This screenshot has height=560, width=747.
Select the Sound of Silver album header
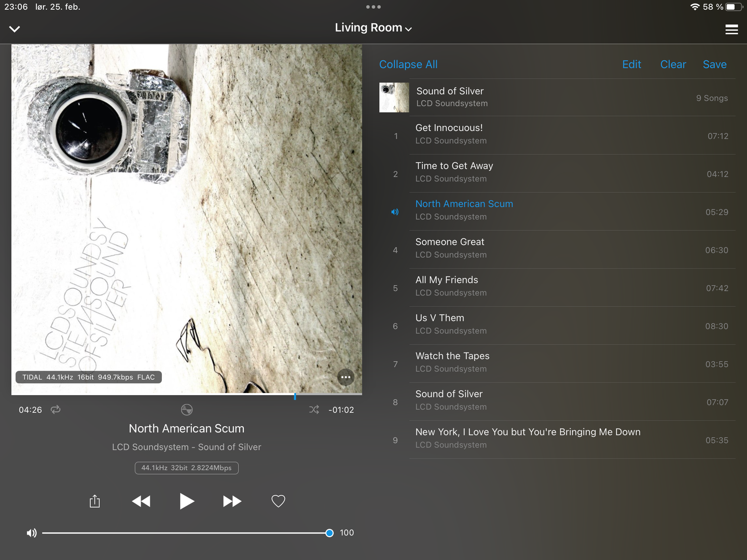coord(557,97)
